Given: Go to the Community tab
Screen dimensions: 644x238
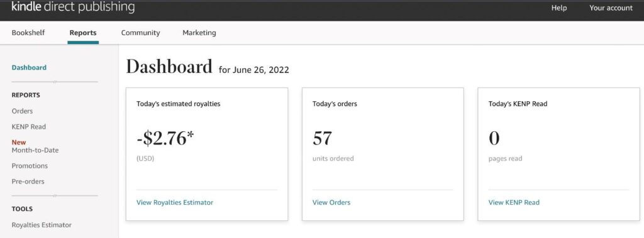Looking at the screenshot, I should (140, 33).
